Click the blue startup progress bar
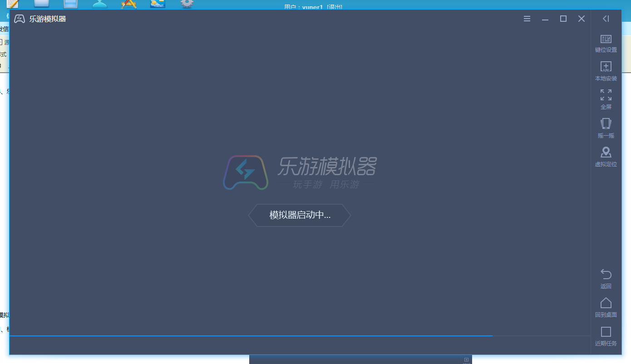Screen dimensions: 631x364 click(251, 336)
